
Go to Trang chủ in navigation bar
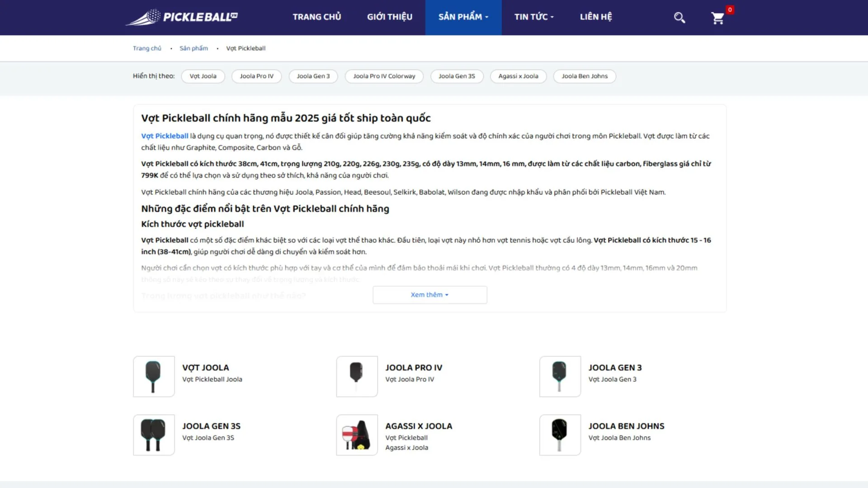coord(316,17)
